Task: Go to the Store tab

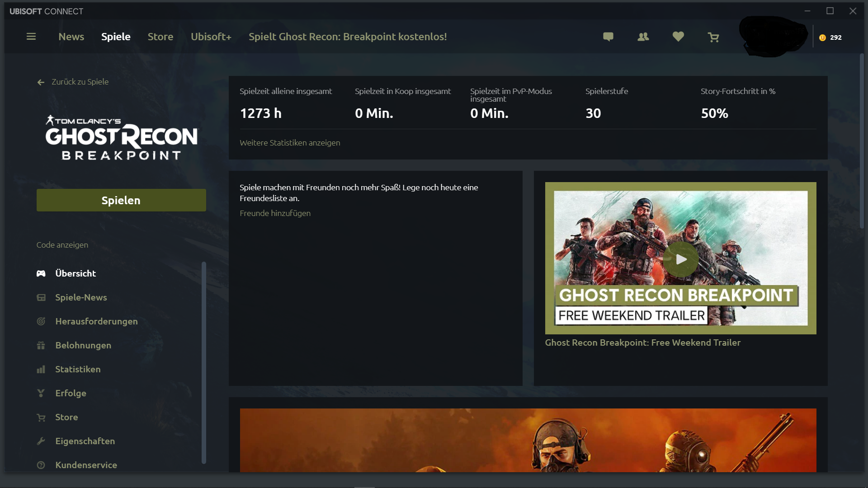Action: (x=160, y=37)
